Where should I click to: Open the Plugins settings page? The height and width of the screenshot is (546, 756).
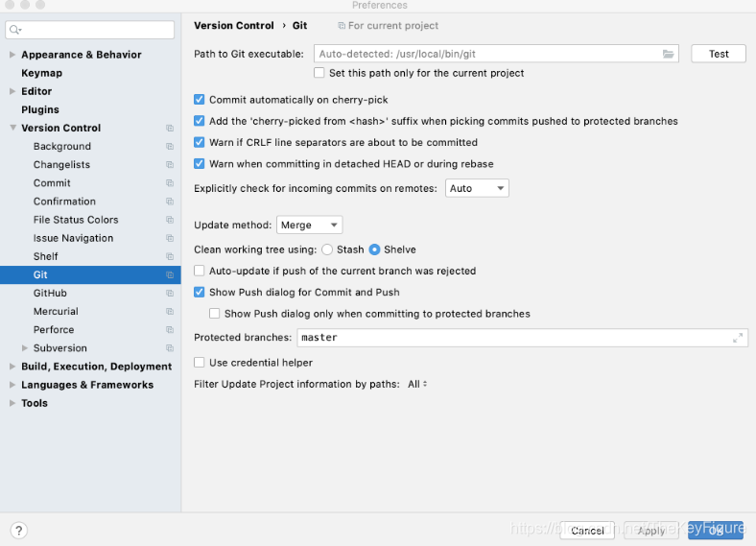click(40, 109)
